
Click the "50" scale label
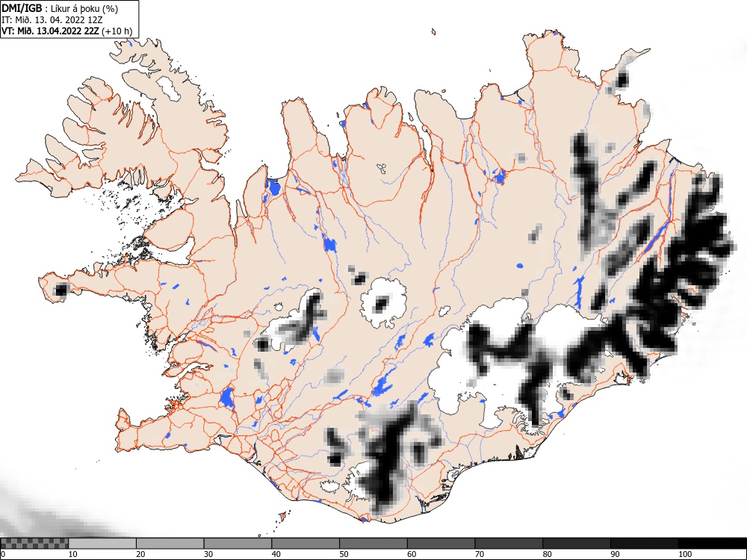[x=344, y=554]
